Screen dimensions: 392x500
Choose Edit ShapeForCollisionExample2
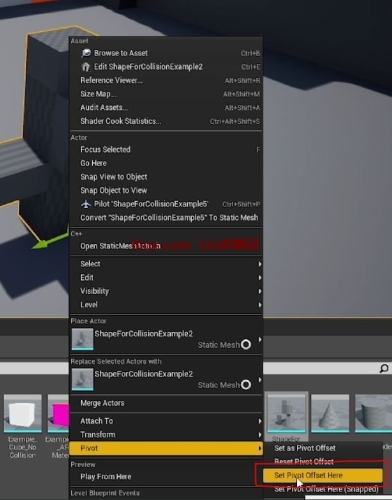166,67
